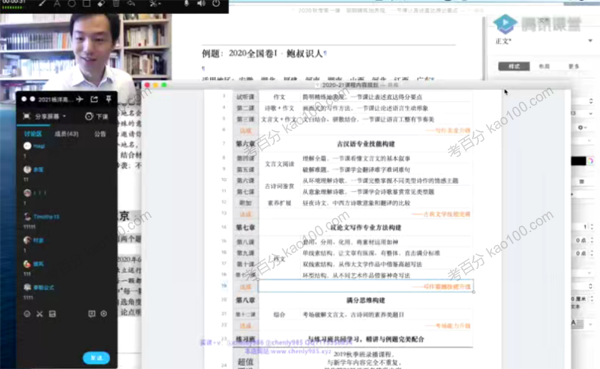Screen dimensions: 600x369
Task: Click the share arrow icon in classroom panel
Action: tap(94, 99)
